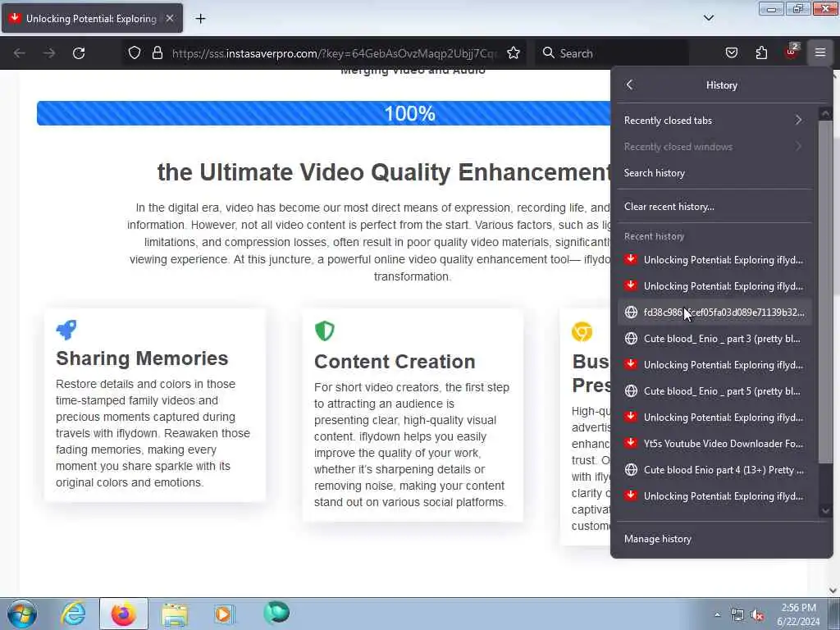The image size is (840, 630).
Task: Select the Unlocking Potential browser tab
Action: coord(92,18)
